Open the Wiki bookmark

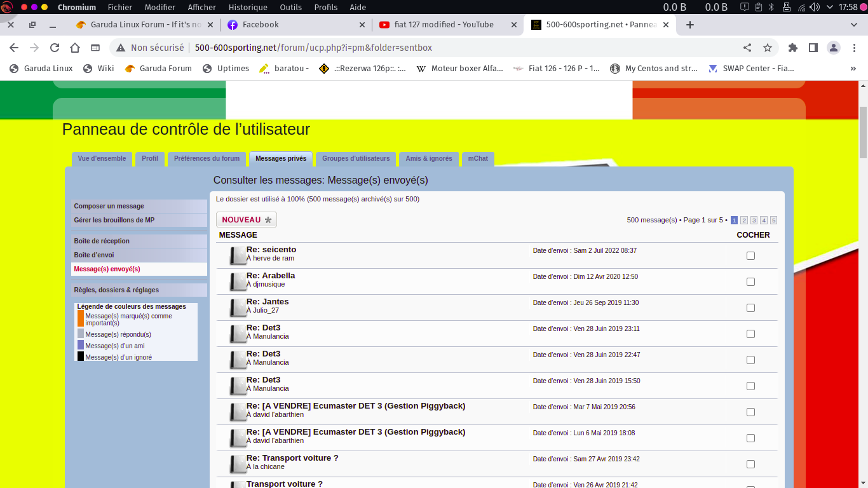[98, 69]
